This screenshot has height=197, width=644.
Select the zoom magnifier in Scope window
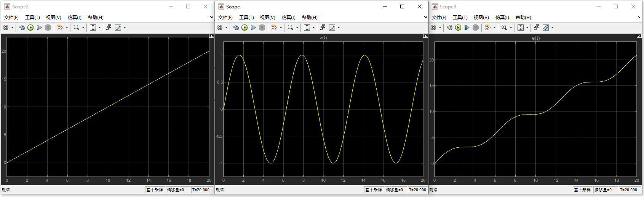coord(290,27)
